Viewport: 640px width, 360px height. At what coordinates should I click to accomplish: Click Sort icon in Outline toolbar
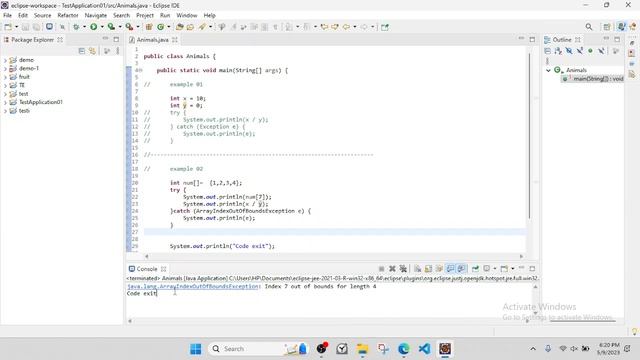pyautogui.click(x=558, y=51)
